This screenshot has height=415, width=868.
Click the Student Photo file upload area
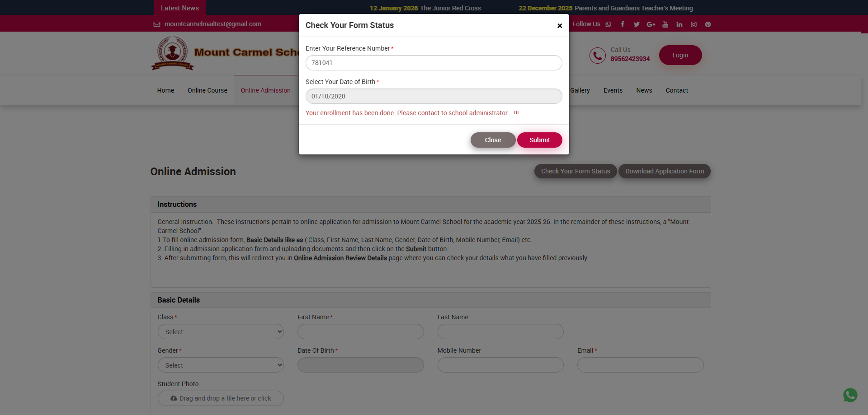click(x=220, y=398)
